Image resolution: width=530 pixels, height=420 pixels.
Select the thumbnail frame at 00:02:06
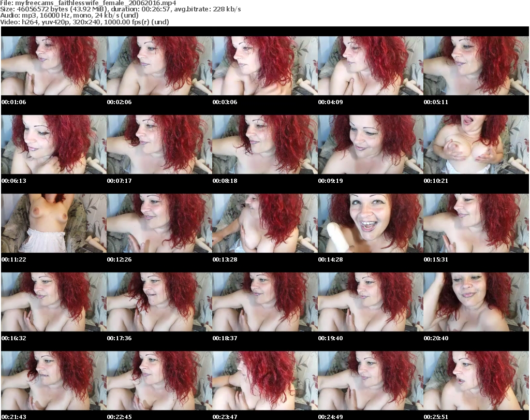tap(159, 66)
